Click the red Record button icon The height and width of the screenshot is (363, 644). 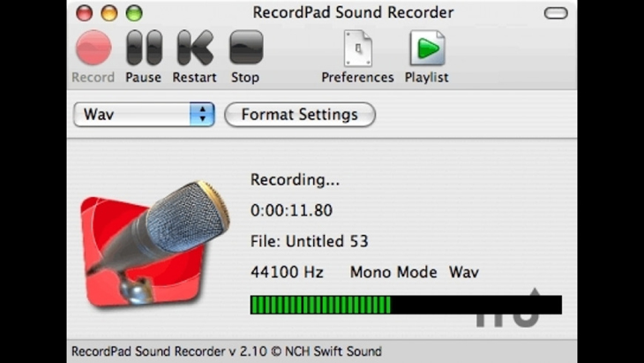point(94,49)
